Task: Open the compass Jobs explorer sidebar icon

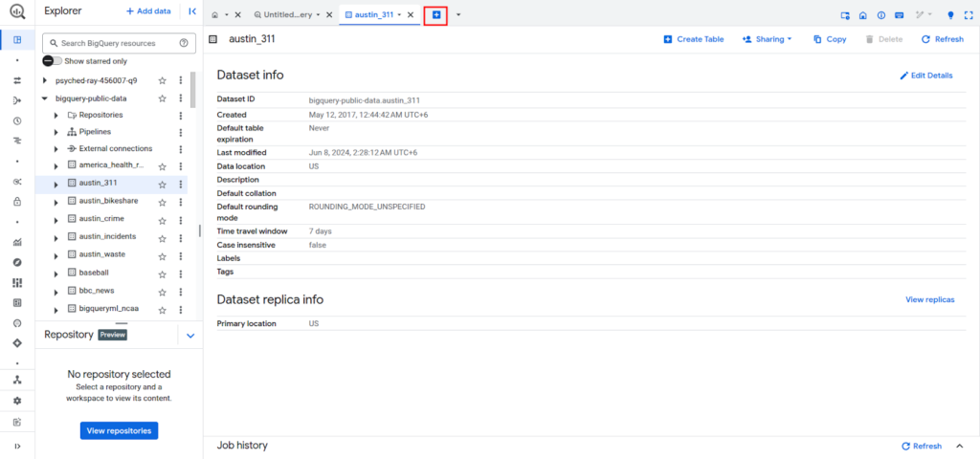Action: pyautogui.click(x=17, y=262)
